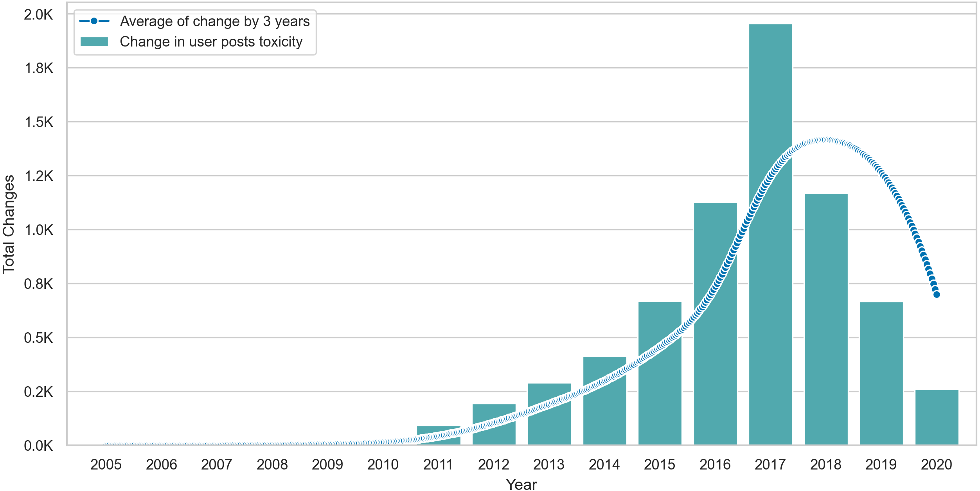
Task: Click the 1.2K y-axis tick label
Action: click(x=38, y=176)
